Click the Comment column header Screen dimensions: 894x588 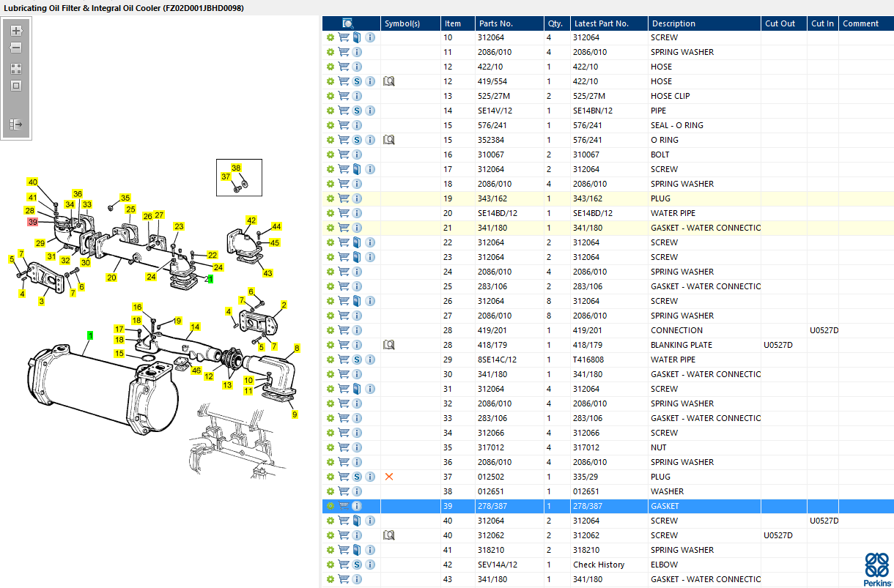(866, 23)
